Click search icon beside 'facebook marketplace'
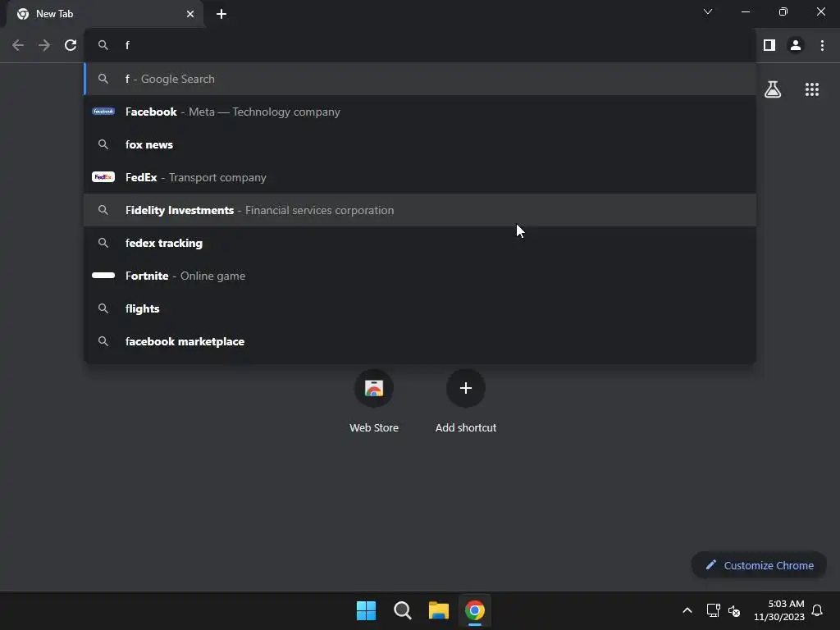This screenshot has width=840, height=630. [x=103, y=341]
